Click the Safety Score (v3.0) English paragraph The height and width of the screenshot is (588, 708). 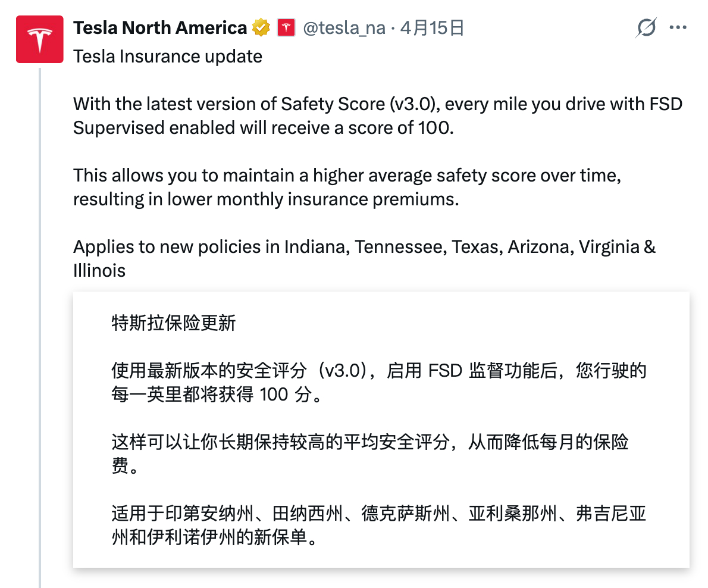click(x=377, y=116)
